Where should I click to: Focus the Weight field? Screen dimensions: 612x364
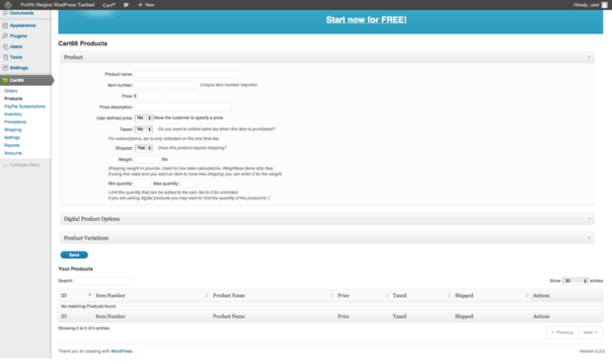pos(147,159)
